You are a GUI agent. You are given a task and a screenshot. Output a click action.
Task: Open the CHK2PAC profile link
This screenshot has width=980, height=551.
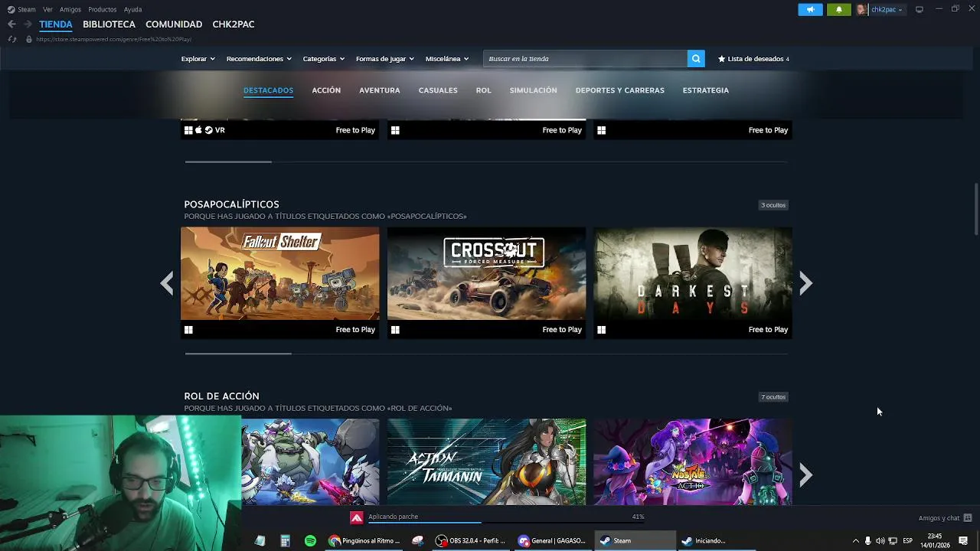pyautogui.click(x=234, y=24)
